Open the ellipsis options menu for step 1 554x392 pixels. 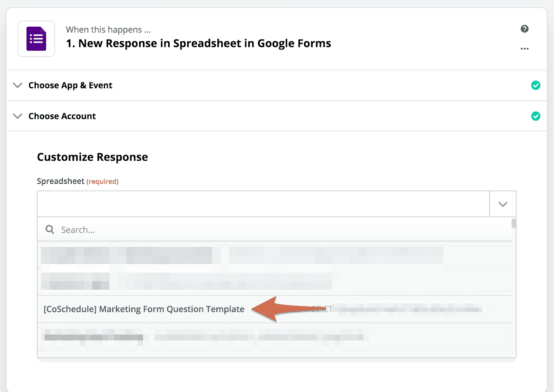point(525,48)
